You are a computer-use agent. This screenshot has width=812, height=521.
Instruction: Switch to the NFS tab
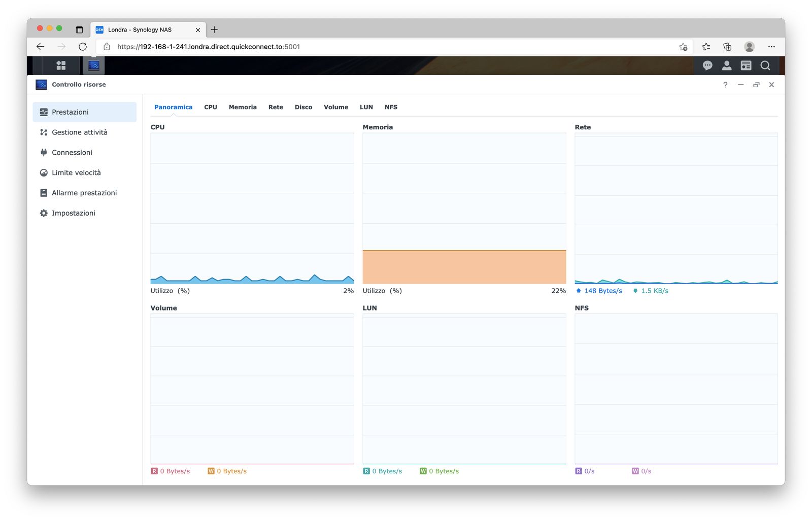391,108
